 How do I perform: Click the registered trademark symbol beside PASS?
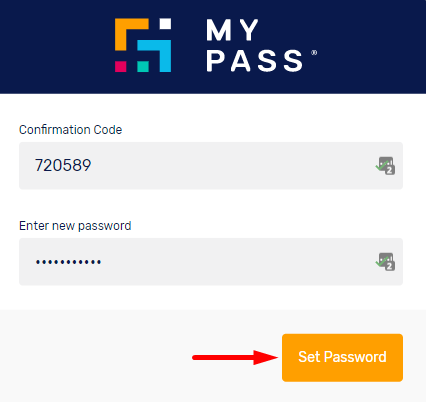coord(314,53)
